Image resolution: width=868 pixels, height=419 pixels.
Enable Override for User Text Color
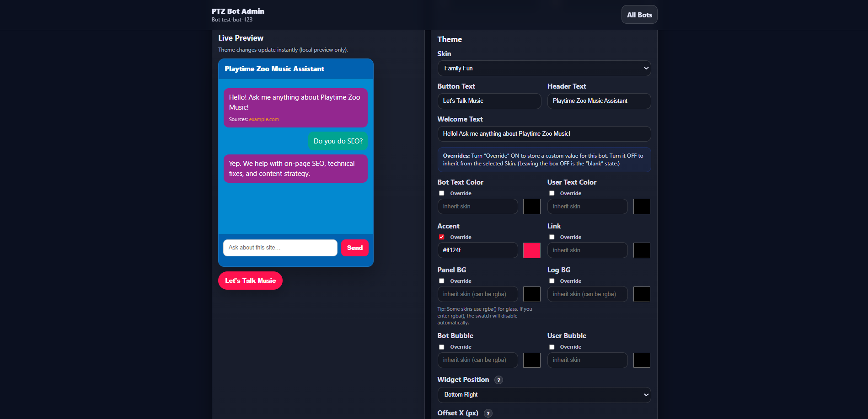tap(552, 193)
